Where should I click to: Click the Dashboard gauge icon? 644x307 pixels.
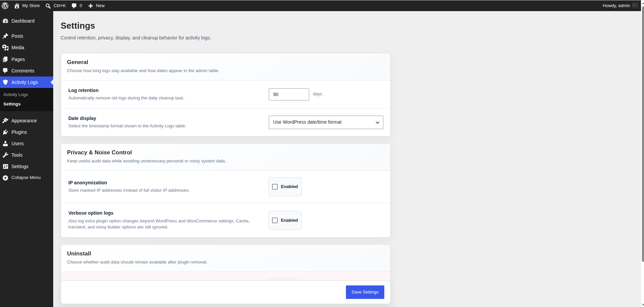(x=5, y=21)
